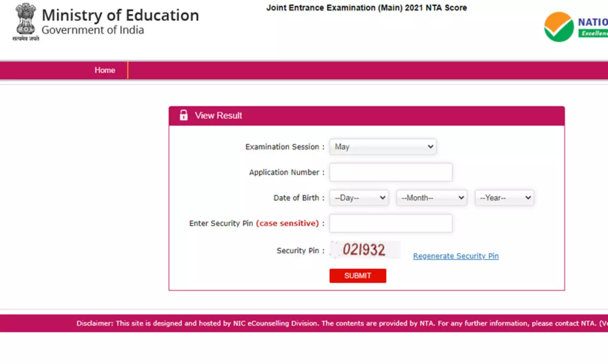Click the Disclaimer text in footer bar
Viewport: 608px width, 364px height.
pyautogui.click(x=336, y=324)
